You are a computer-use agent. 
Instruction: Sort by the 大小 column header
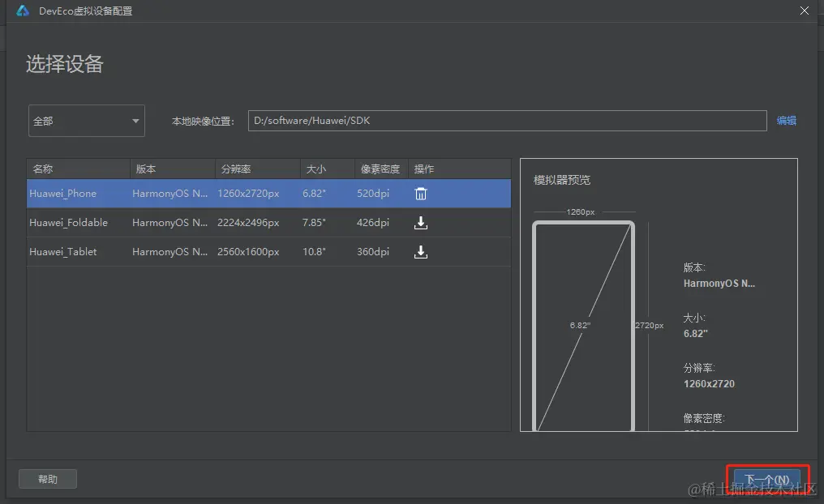tap(328, 169)
